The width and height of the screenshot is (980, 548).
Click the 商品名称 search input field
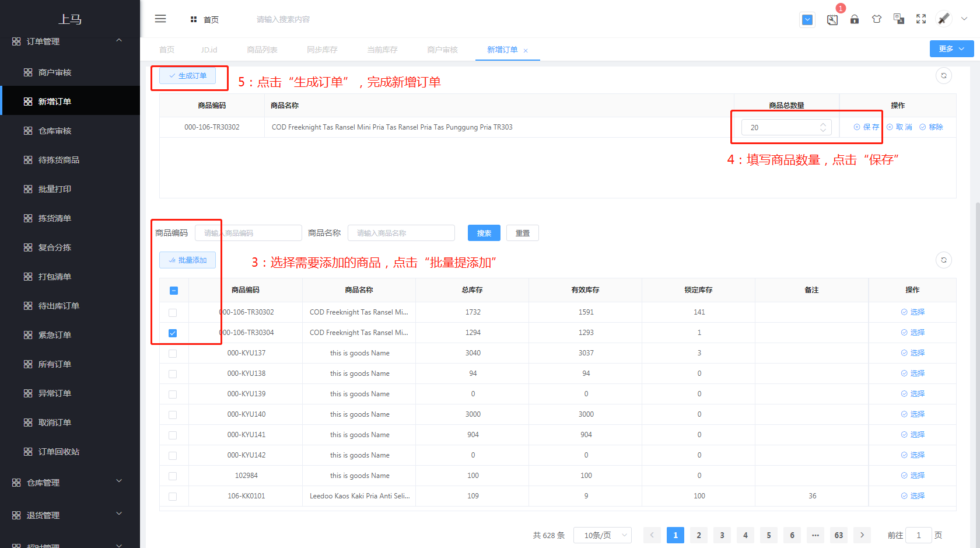(x=401, y=233)
